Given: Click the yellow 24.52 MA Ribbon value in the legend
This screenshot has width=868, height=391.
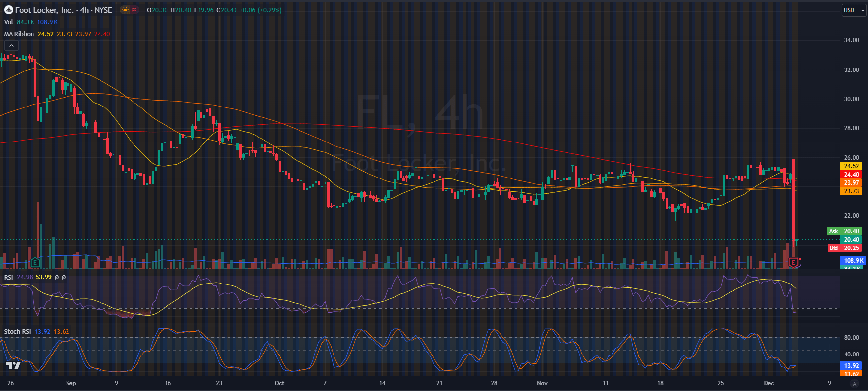Looking at the screenshot, I should 46,34.
